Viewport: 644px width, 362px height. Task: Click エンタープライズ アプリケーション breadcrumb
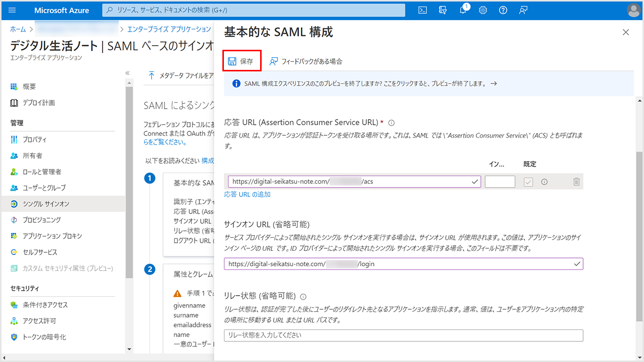[x=170, y=29]
